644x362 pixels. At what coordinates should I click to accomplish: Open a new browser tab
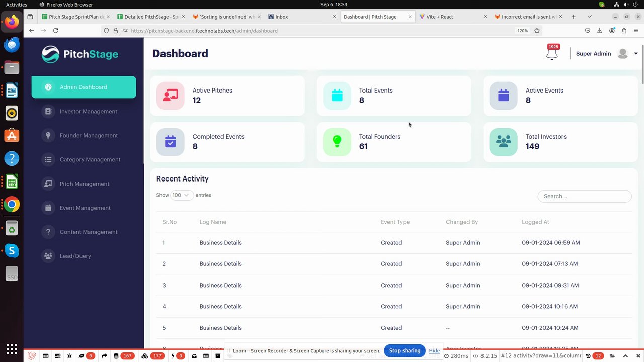tap(573, 17)
